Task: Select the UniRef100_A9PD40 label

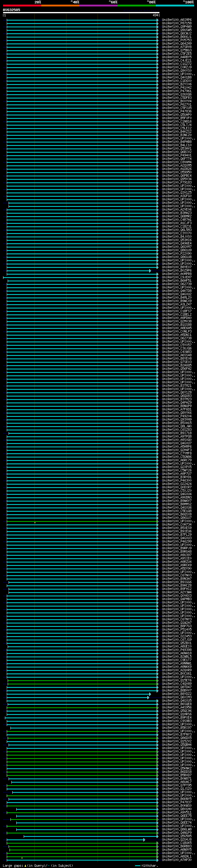Action: coord(176,318)
